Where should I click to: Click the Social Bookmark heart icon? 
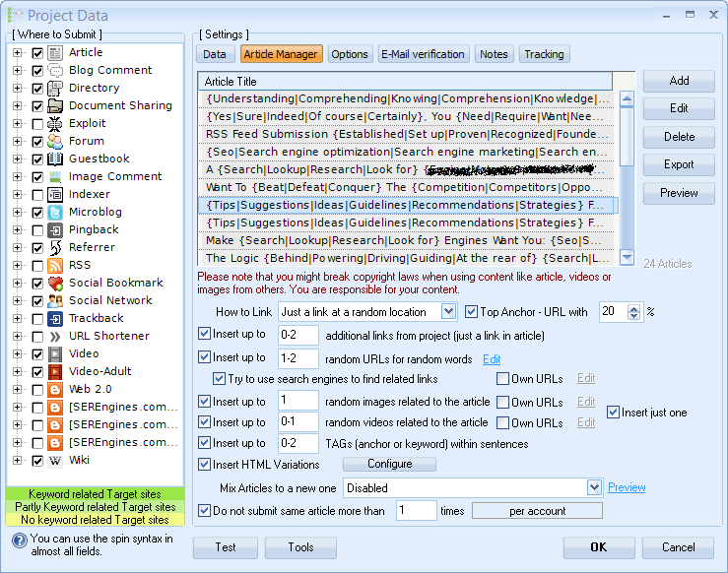(55, 283)
